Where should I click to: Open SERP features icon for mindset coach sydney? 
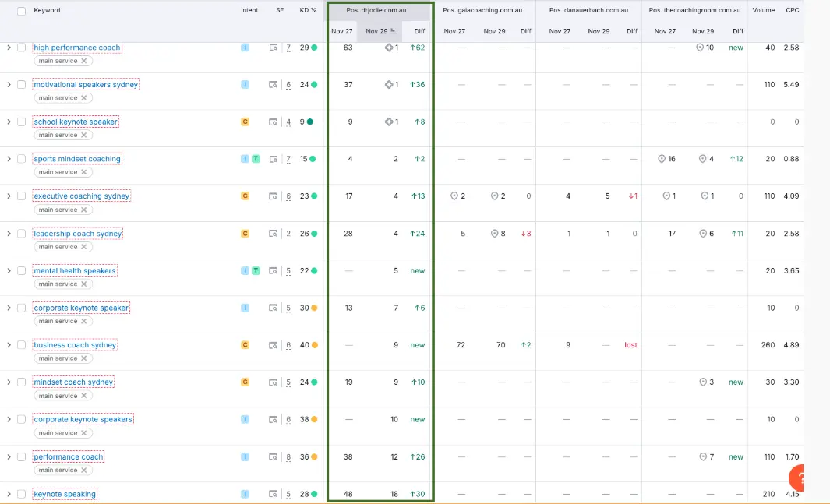click(x=273, y=382)
